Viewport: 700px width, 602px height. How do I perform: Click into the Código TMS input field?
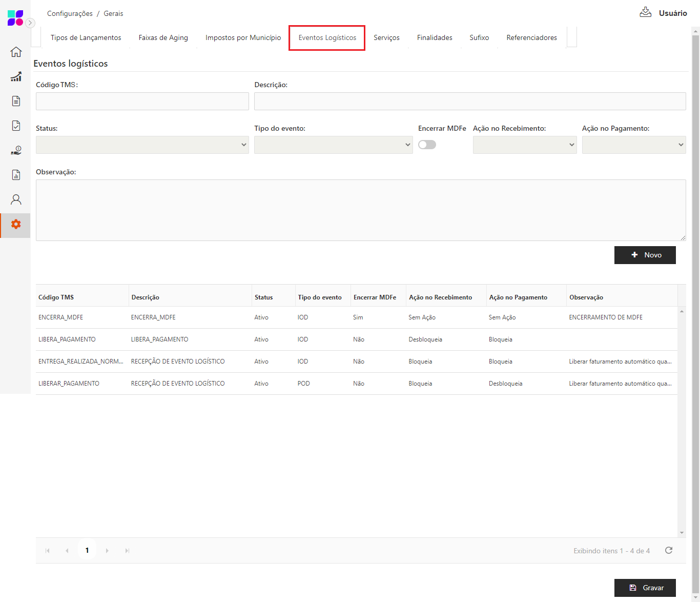[142, 101]
